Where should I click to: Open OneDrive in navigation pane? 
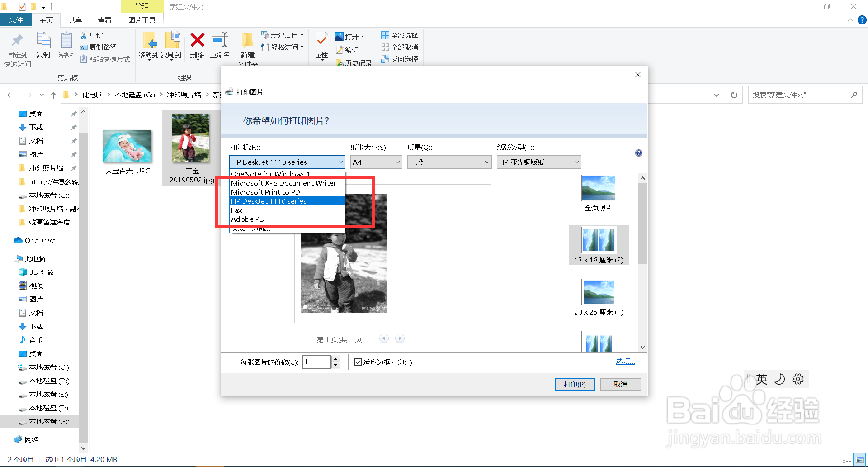[40, 240]
